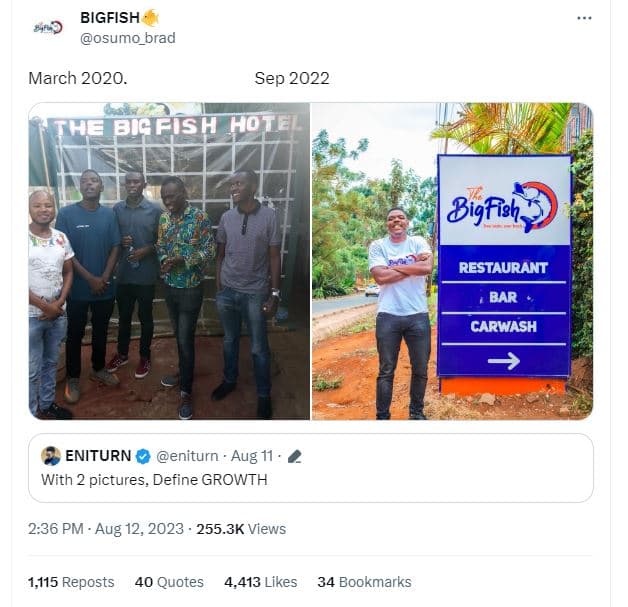Image resolution: width=628 pixels, height=607 pixels.
Task: Click the ENITURN avatar in the quoted post
Action: coord(51,456)
